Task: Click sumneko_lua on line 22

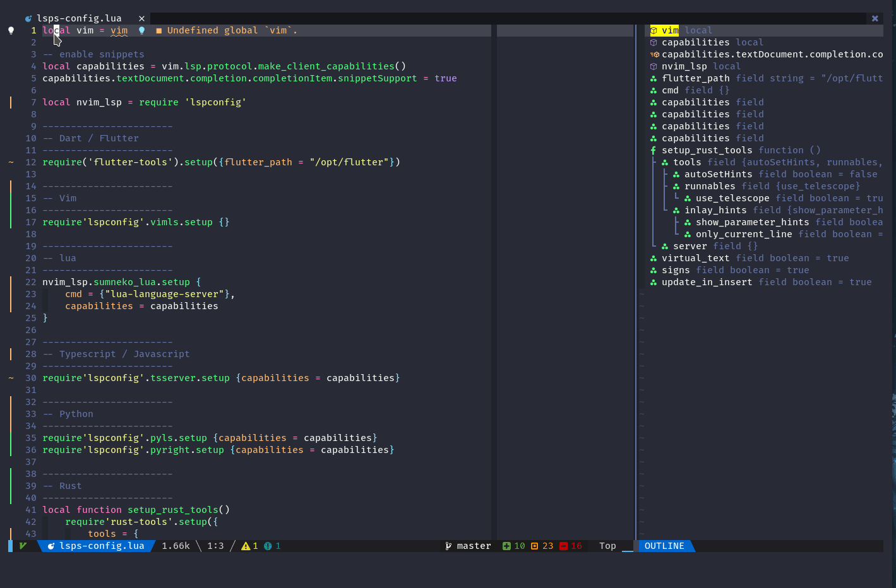Action: (x=124, y=282)
